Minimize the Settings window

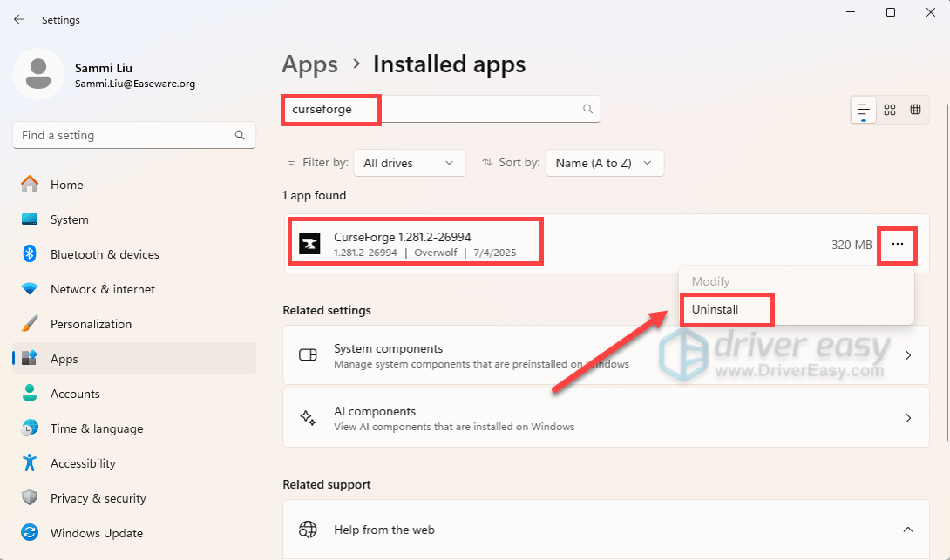[851, 12]
